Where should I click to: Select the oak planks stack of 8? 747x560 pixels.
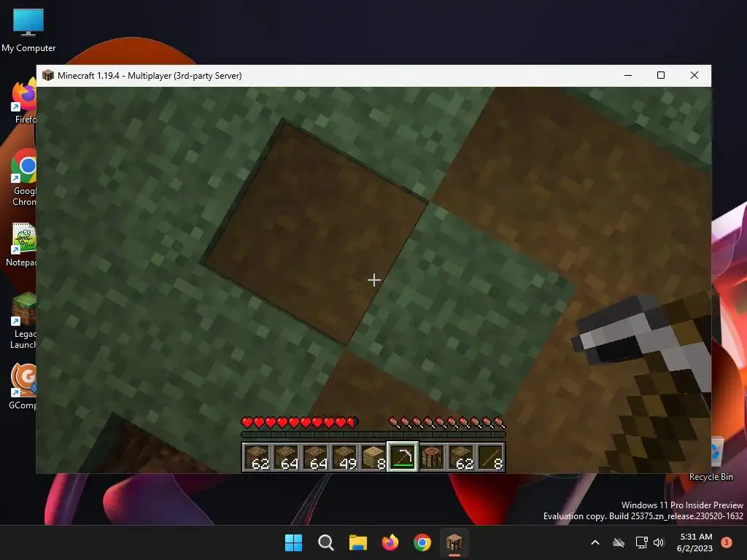374,457
